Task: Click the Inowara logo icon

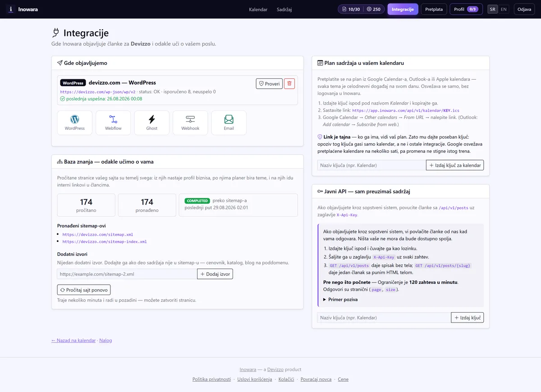Action: 11,9
